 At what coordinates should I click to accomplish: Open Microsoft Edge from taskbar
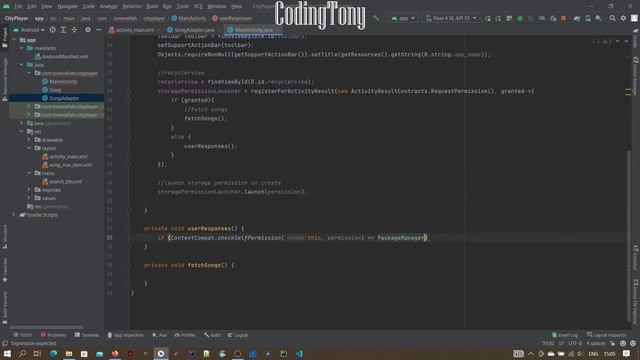53,353
